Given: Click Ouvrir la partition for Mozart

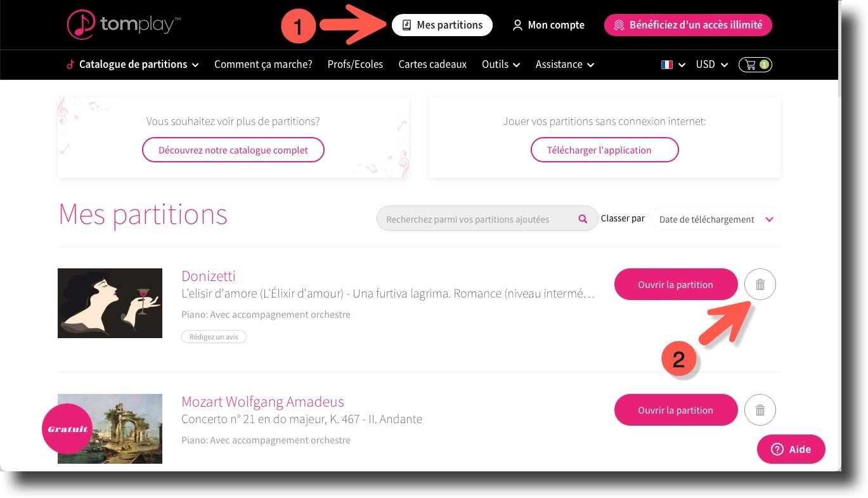Looking at the screenshot, I should (x=676, y=410).
